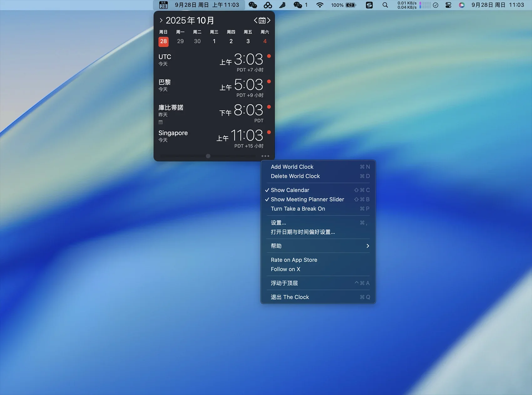Expand the 帮助 submenu
The width and height of the screenshot is (532, 395).
point(318,246)
